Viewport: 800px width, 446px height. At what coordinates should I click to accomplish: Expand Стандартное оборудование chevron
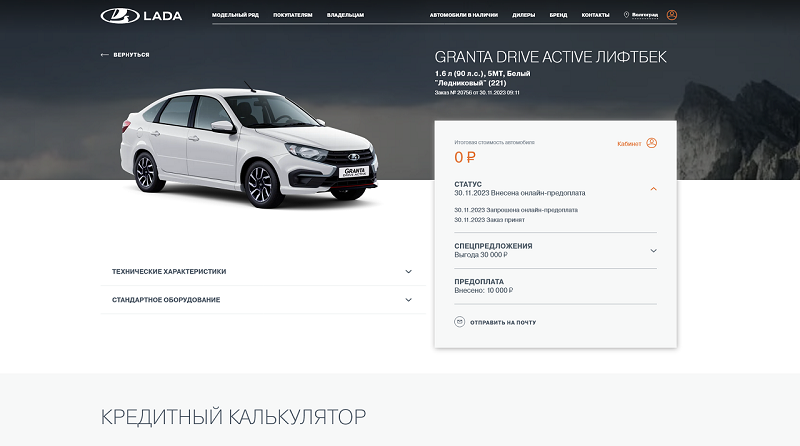pyautogui.click(x=408, y=300)
